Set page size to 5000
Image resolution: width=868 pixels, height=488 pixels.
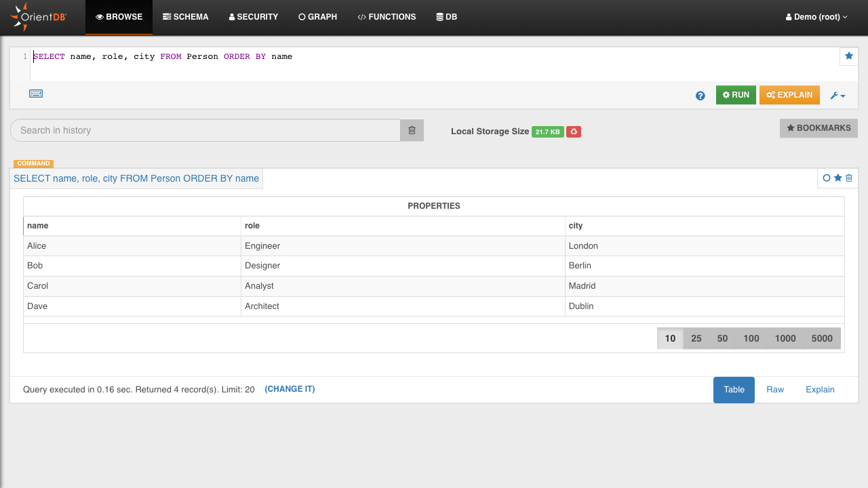coord(822,338)
